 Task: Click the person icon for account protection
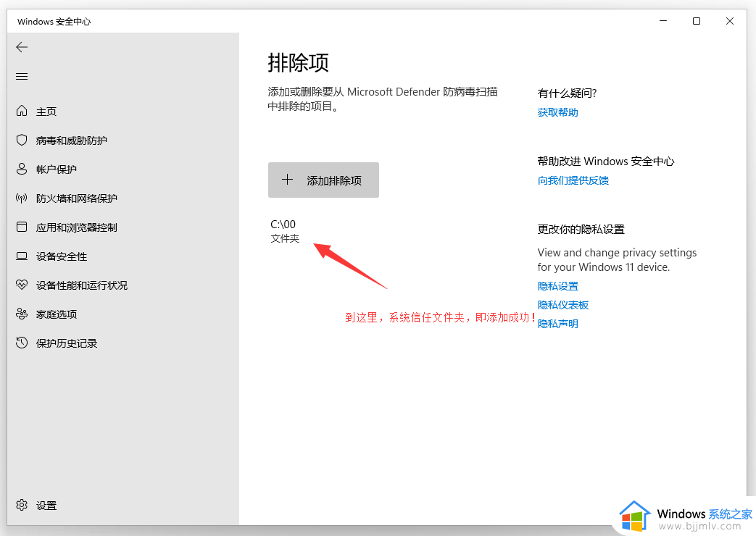22,169
